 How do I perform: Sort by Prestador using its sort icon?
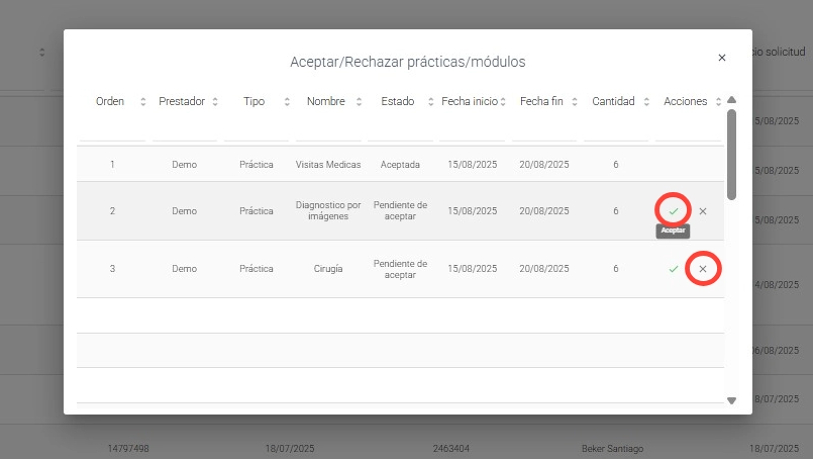pyautogui.click(x=215, y=102)
